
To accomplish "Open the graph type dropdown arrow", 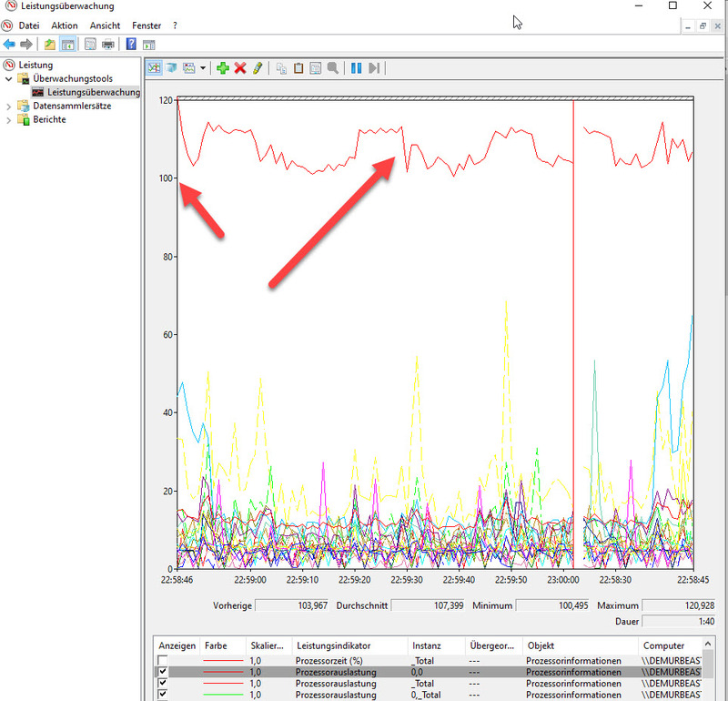I will point(203,67).
